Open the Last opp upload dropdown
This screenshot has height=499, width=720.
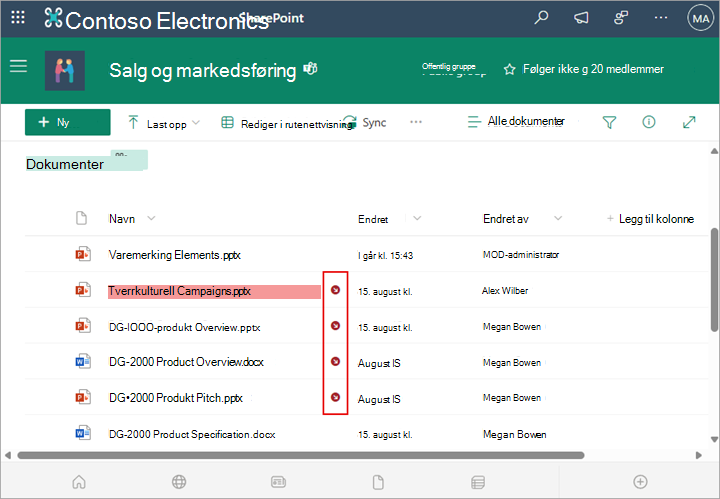[x=163, y=123]
